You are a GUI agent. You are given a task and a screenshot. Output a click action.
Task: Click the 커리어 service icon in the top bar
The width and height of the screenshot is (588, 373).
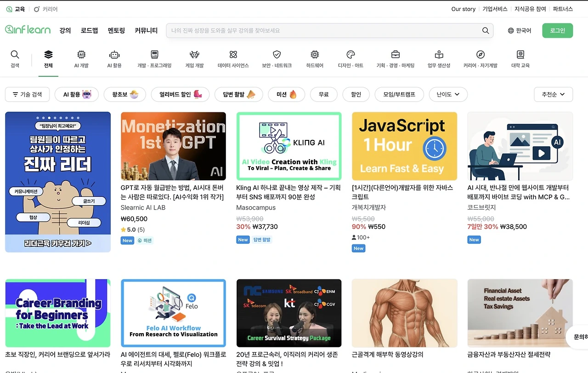(x=37, y=9)
